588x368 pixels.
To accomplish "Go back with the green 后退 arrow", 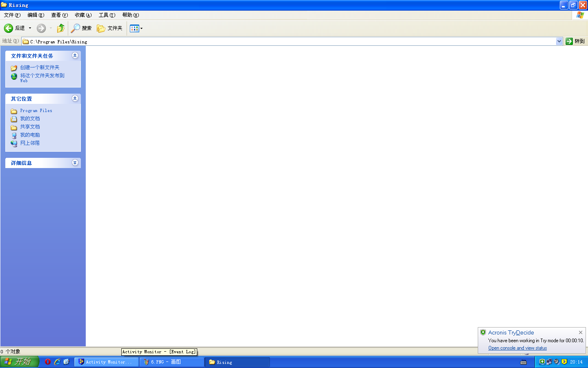I will click(x=14, y=28).
